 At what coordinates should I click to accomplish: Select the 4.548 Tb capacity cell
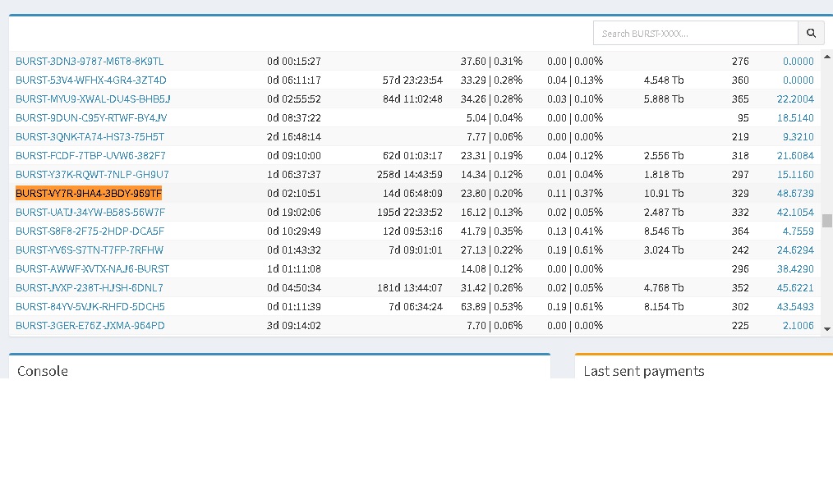click(664, 80)
